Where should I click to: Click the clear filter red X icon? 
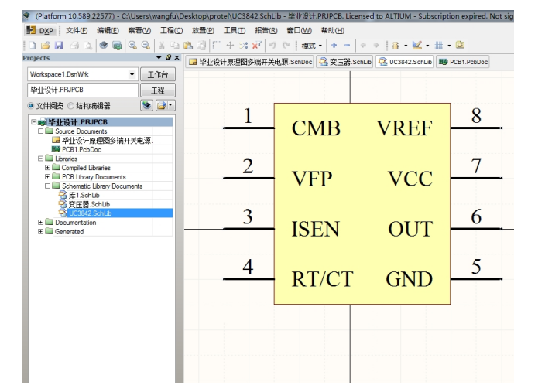[257, 46]
